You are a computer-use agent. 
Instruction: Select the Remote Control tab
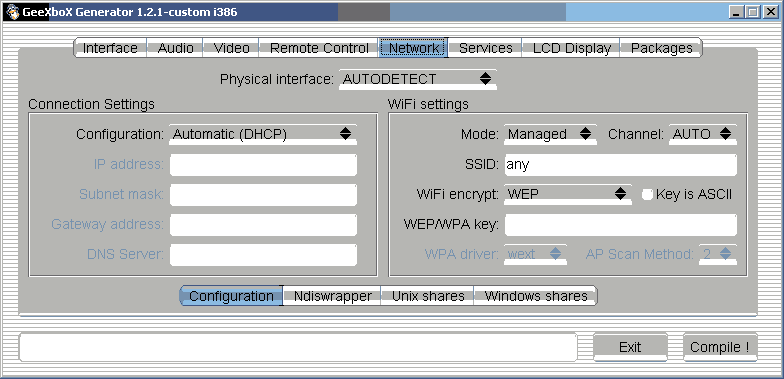coord(319,48)
